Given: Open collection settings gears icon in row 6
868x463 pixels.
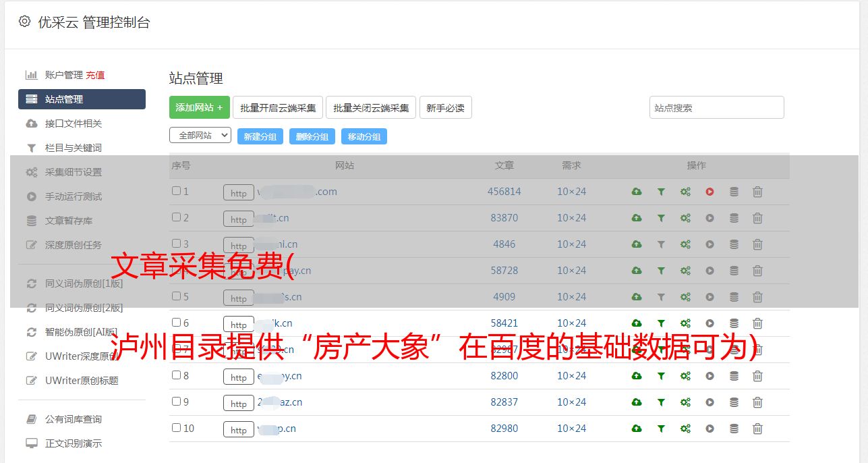Looking at the screenshot, I should (685, 323).
